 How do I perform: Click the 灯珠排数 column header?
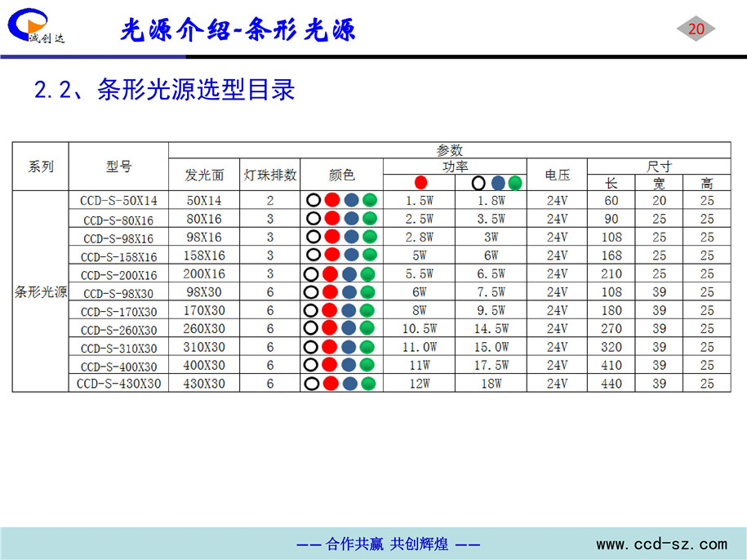point(270,175)
